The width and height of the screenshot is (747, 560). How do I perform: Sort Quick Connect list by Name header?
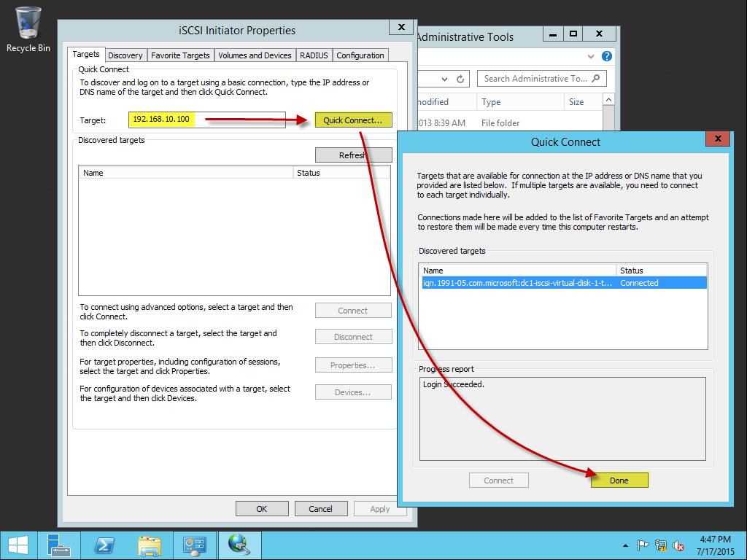[517, 270]
